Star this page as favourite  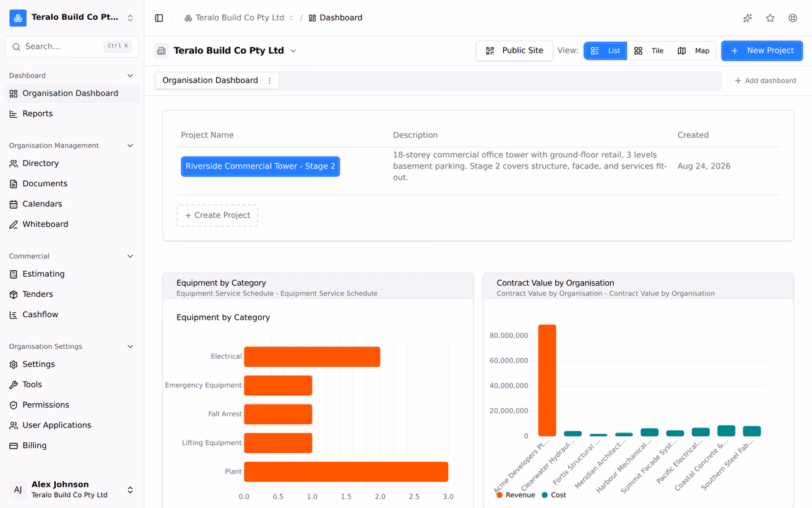tap(770, 18)
